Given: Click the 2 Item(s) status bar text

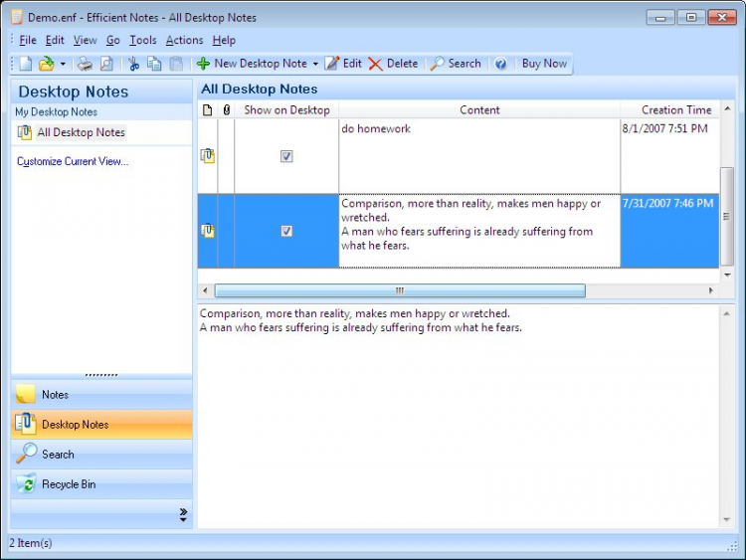Looking at the screenshot, I should click(x=31, y=543).
